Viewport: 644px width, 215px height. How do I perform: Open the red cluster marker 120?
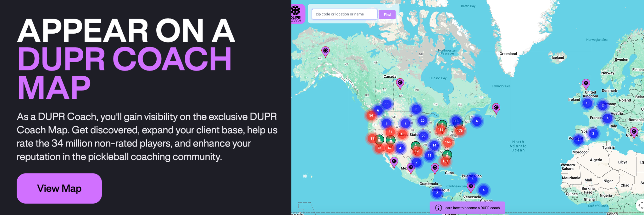(x=418, y=151)
